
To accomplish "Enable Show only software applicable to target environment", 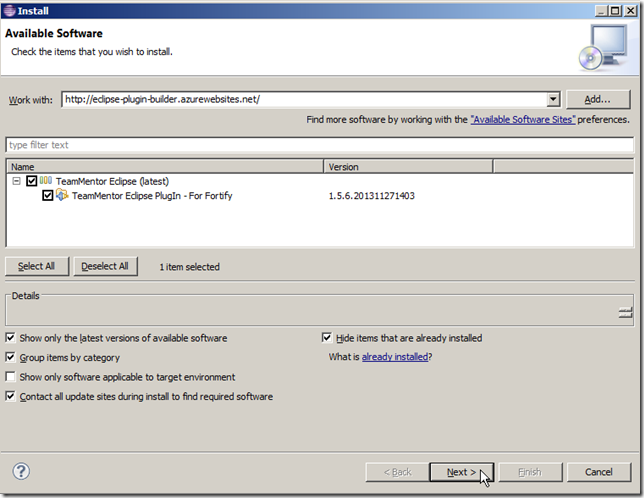I will pos(10,377).
